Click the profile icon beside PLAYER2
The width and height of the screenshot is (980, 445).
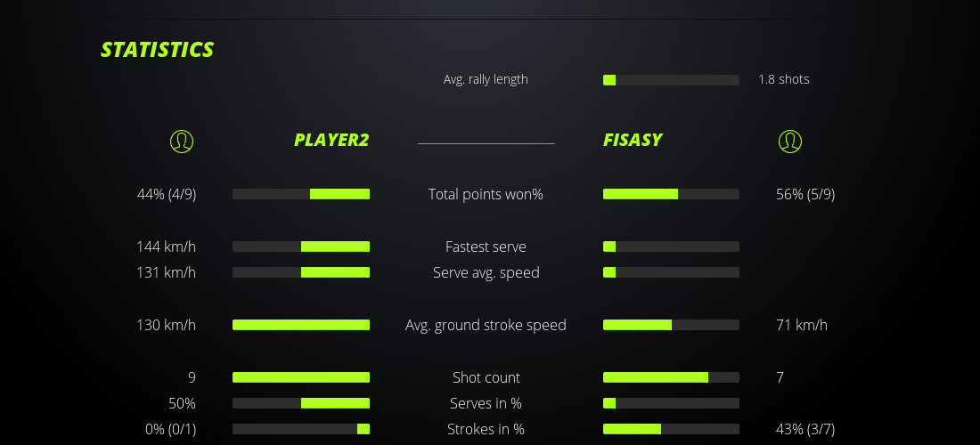click(182, 141)
